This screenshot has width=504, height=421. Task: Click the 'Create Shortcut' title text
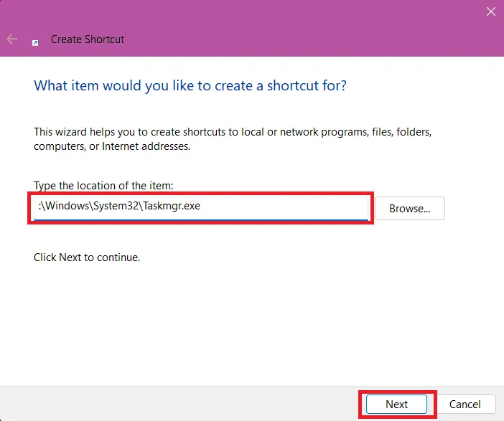pyautogui.click(x=88, y=39)
